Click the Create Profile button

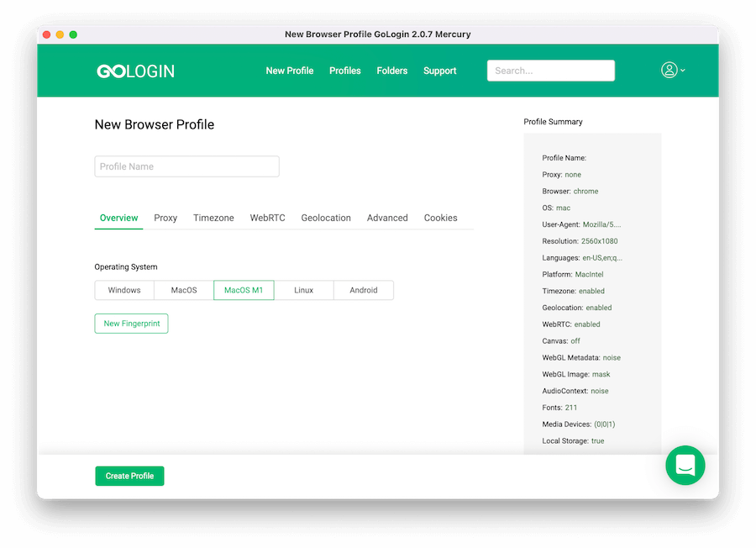click(129, 476)
